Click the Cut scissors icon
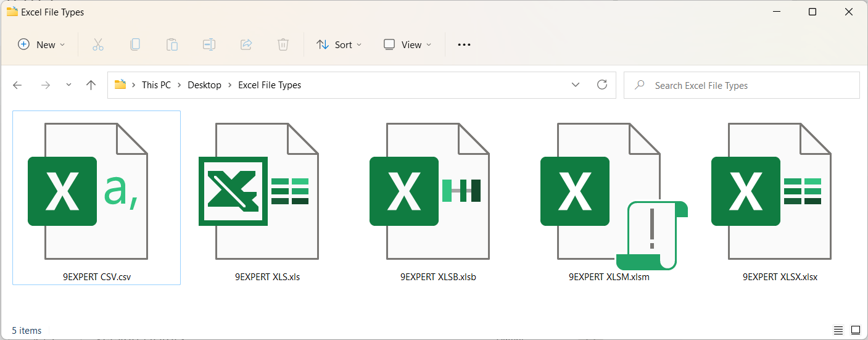Viewport: 868px width, 340px height. 97,44
